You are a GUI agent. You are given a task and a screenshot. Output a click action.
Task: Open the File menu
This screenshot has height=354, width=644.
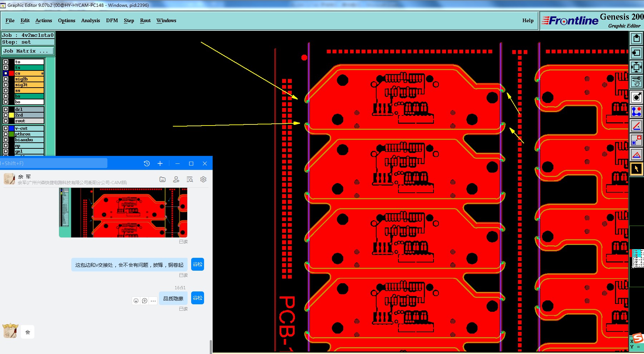pos(10,20)
